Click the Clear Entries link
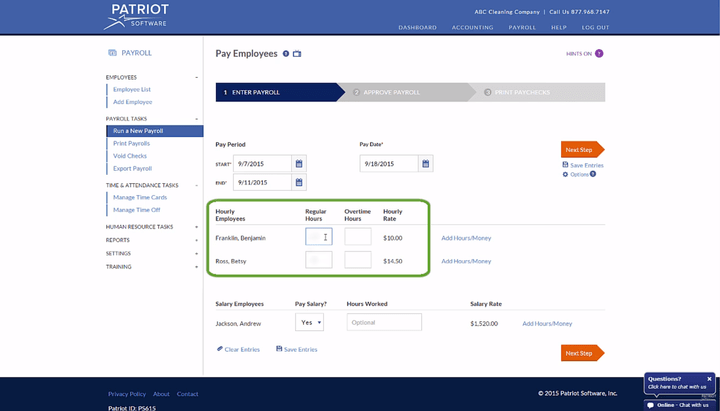 tap(241, 349)
